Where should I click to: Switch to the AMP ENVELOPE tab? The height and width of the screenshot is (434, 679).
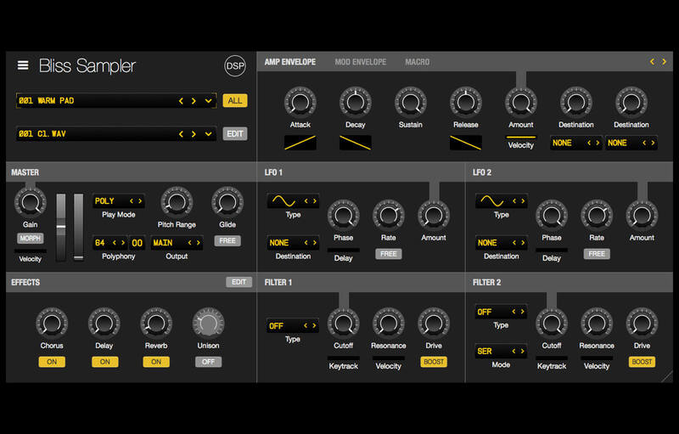(290, 62)
